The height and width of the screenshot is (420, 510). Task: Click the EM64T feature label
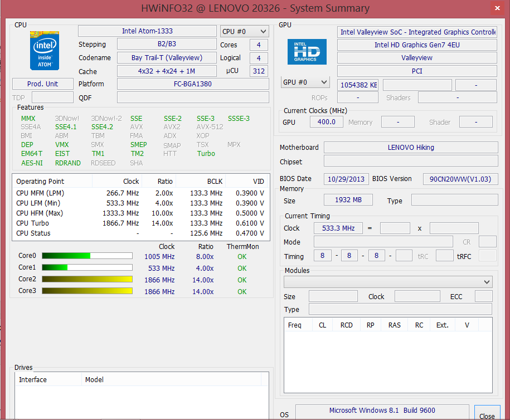point(32,153)
